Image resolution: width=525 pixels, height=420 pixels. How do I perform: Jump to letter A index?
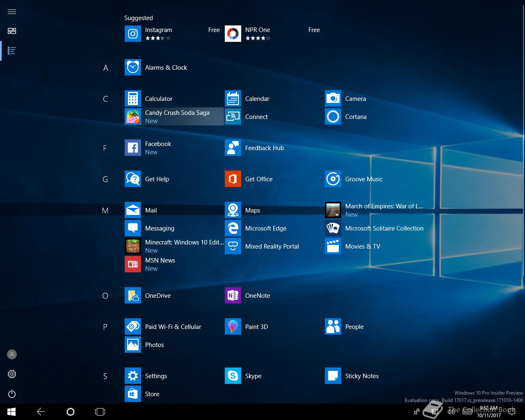pyautogui.click(x=105, y=68)
